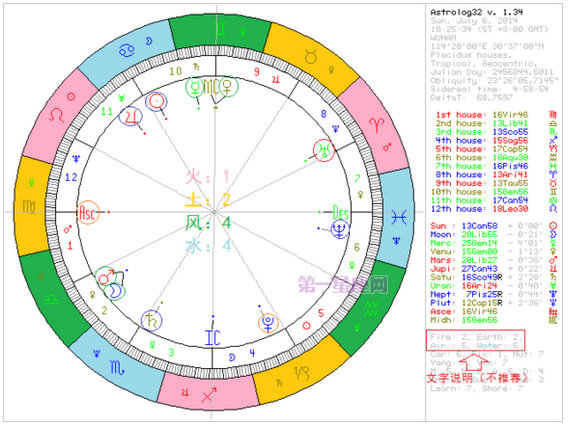The image size is (568, 425).
Task: Click the Aquarius sign on the zodiac ring
Action: pos(371,308)
